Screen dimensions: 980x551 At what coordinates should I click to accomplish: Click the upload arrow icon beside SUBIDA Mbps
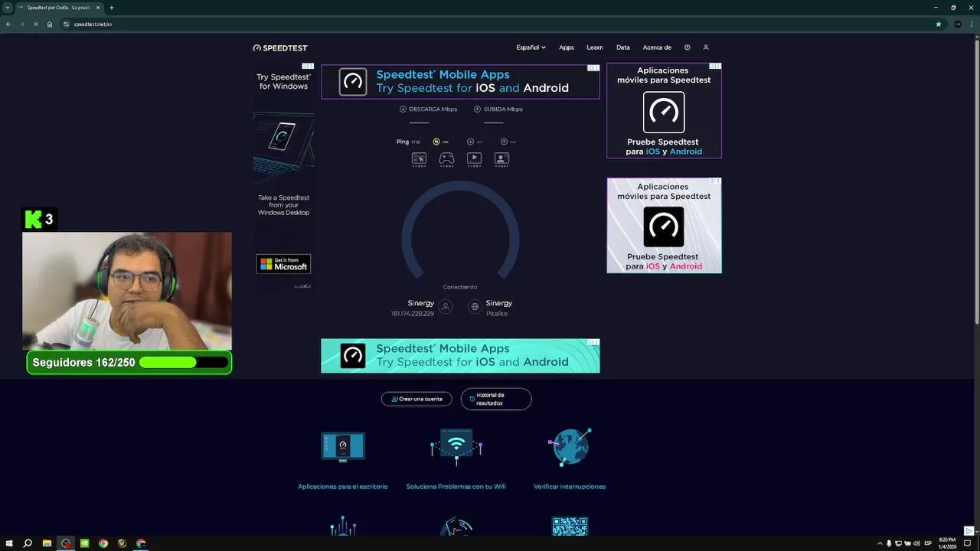[477, 109]
